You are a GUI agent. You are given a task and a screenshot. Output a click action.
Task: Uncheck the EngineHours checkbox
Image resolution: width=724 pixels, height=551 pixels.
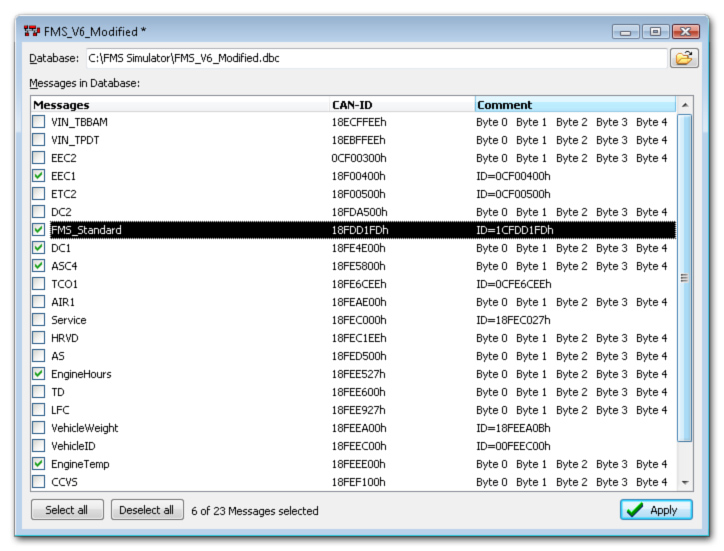click(x=39, y=374)
